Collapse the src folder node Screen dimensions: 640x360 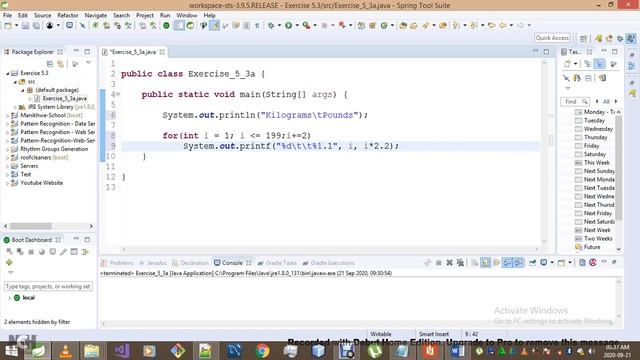tap(15, 82)
